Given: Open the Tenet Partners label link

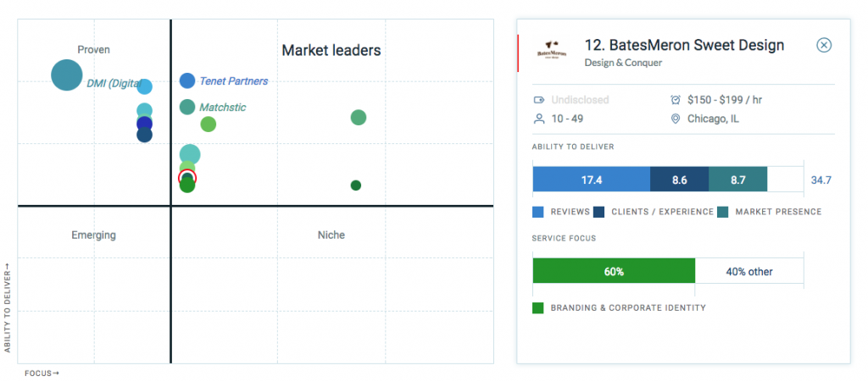Looking at the screenshot, I should point(233,81).
